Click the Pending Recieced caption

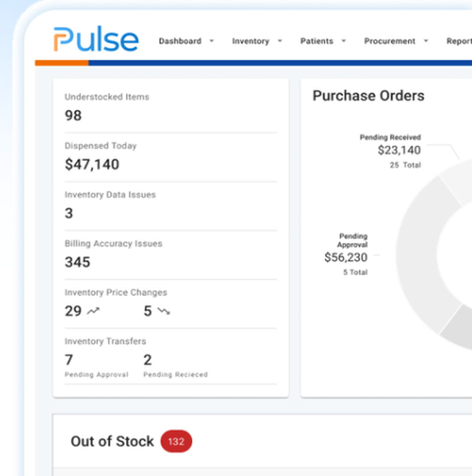coord(175,374)
